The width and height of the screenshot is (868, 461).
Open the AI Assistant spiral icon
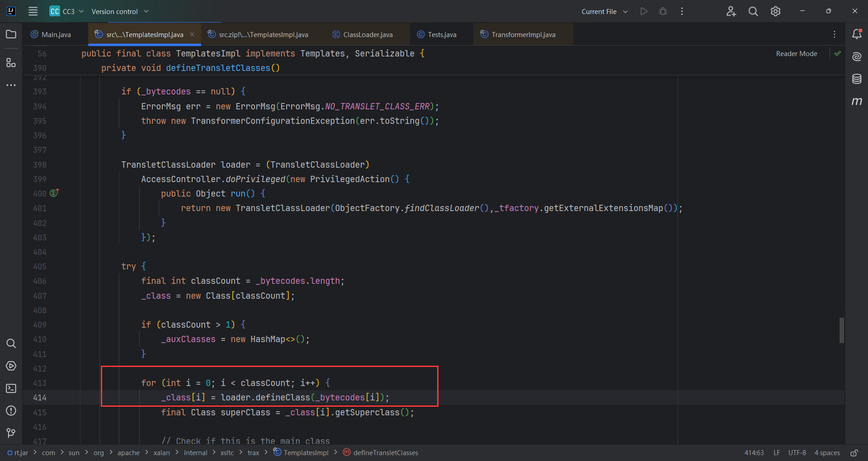click(x=857, y=56)
